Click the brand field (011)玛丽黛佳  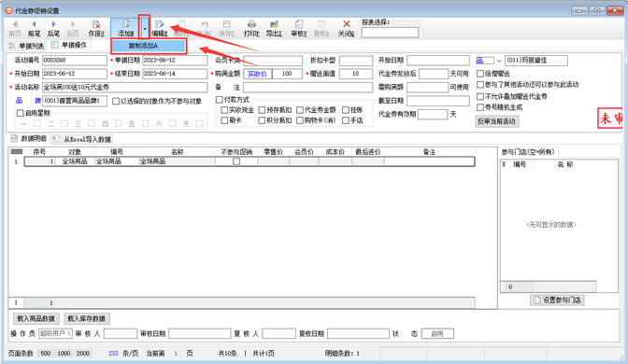pos(535,61)
